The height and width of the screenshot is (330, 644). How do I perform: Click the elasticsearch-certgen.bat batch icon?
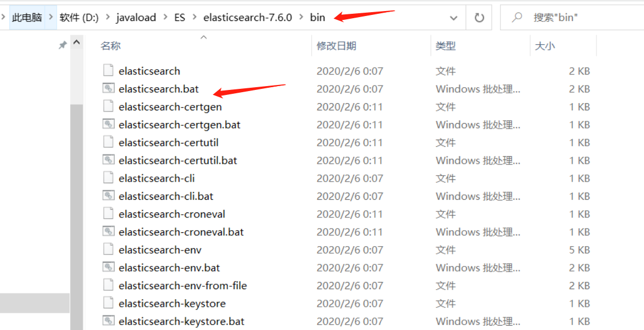pos(108,124)
